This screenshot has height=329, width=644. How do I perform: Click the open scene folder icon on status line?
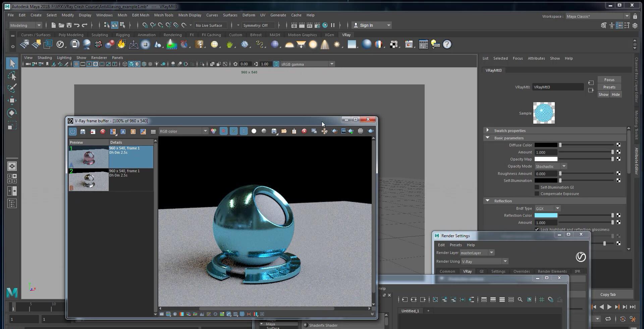pos(61,25)
